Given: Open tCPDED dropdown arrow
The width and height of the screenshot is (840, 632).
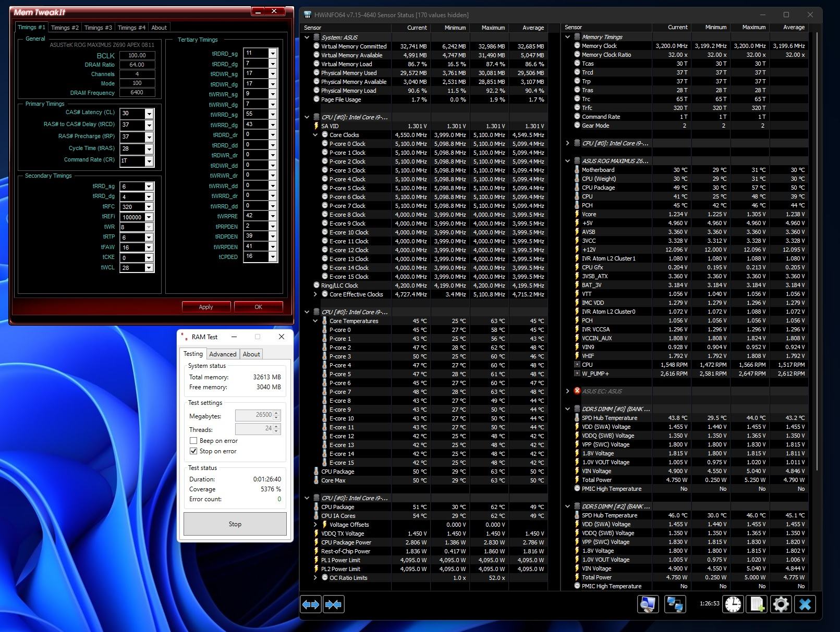Looking at the screenshot, I should click(273, 257).
